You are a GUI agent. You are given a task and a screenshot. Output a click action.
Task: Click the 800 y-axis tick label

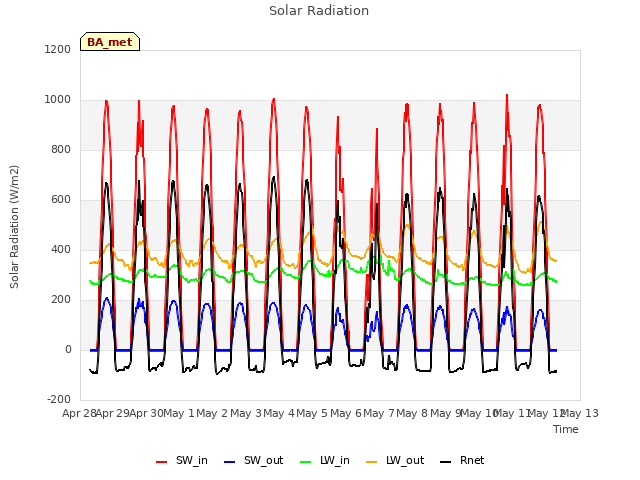61,149
